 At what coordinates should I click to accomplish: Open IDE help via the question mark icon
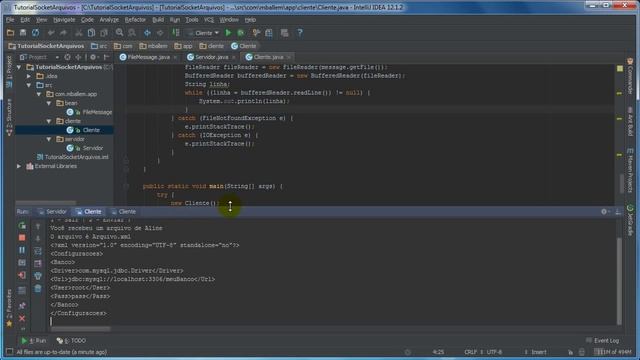(300, 33)
